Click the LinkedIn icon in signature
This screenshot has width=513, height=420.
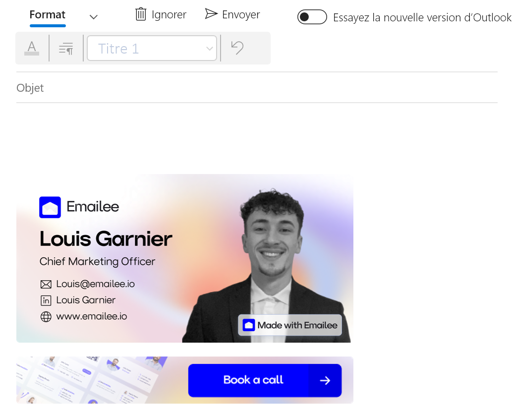(x=46, y=300)
